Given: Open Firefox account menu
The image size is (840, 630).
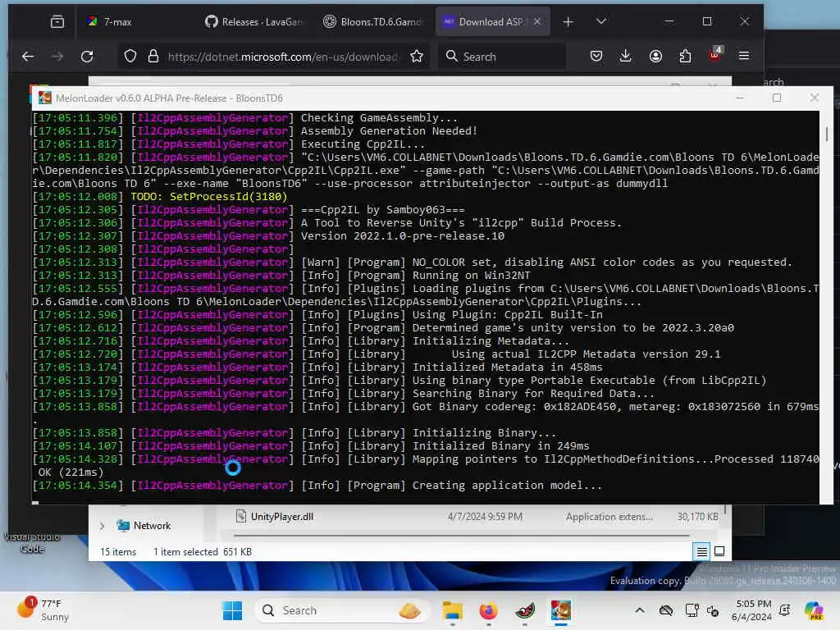Looking at the screenshot, I should pos(655,57).
